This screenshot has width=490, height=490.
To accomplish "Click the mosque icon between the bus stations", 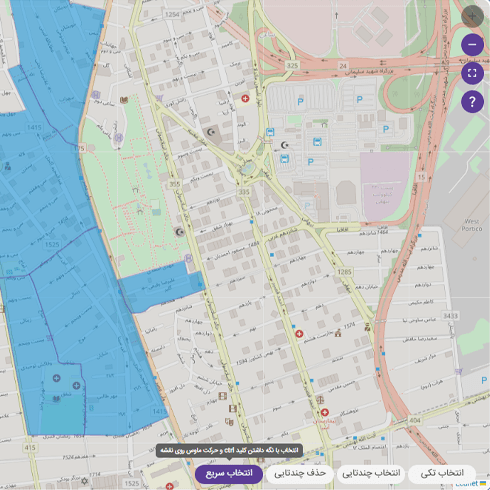I will pos(284,145).
